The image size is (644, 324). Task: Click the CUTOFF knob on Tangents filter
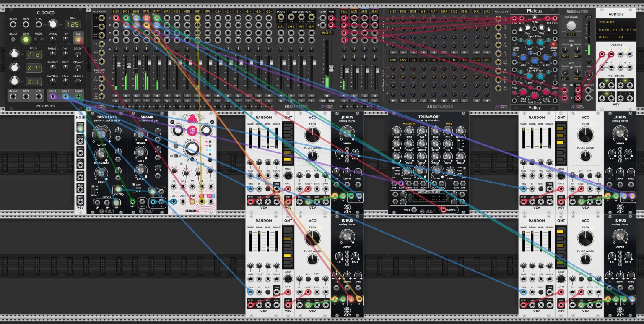(x=101, y=134)
